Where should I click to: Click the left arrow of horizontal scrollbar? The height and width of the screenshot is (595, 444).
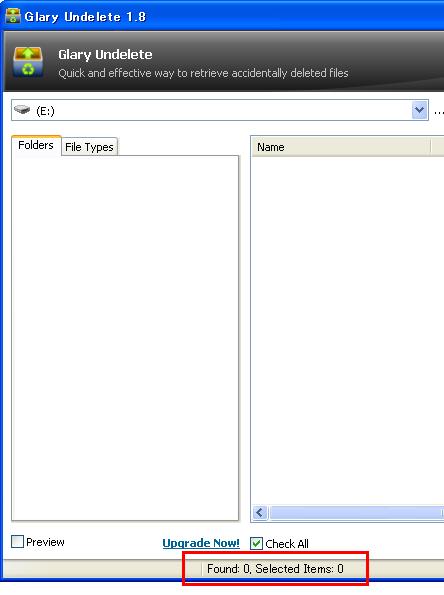point(260,513)
